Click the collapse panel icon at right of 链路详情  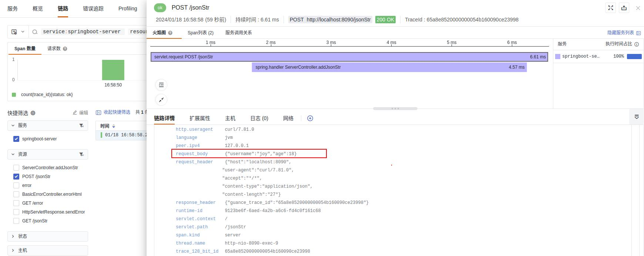637,117
